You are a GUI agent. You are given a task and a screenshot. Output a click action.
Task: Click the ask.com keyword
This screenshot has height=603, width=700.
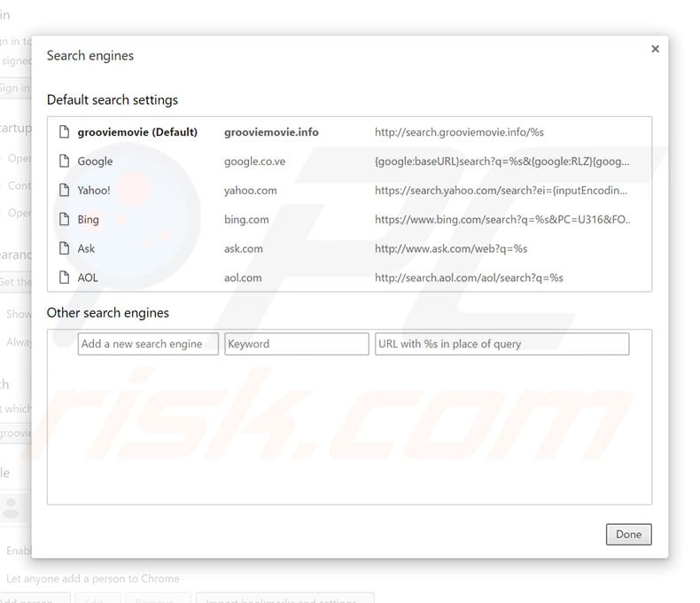click(x=244, y=248)
